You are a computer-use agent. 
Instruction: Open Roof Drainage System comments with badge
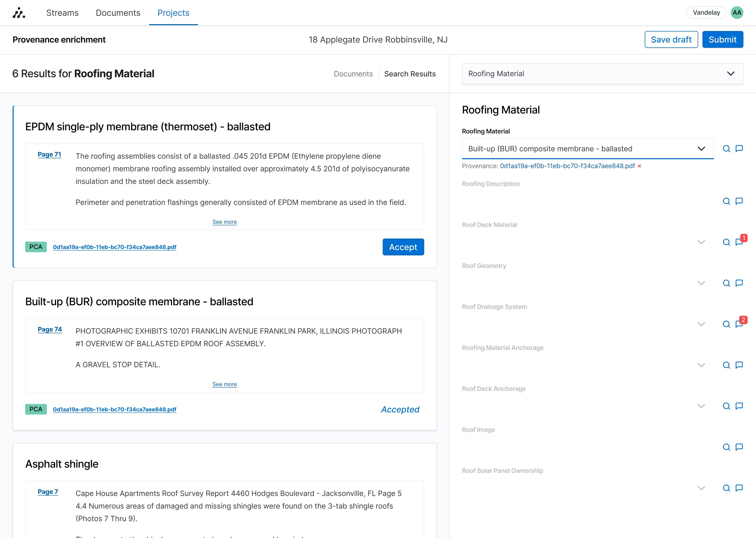point(739,324)
